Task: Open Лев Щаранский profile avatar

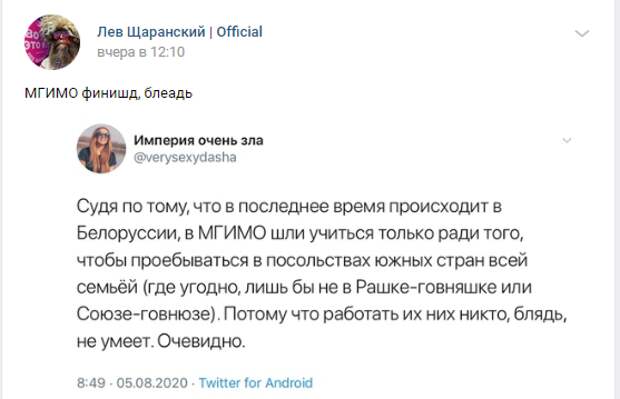Action: tap(53, 42)
